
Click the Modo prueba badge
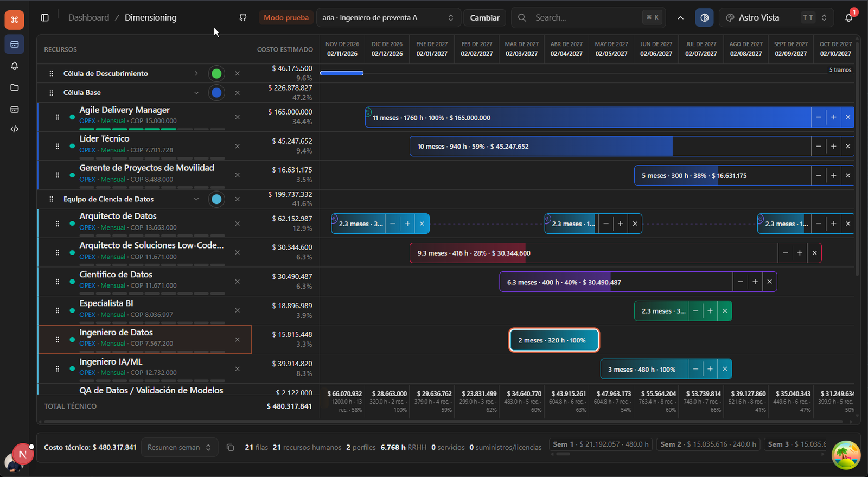pos(286,17)
